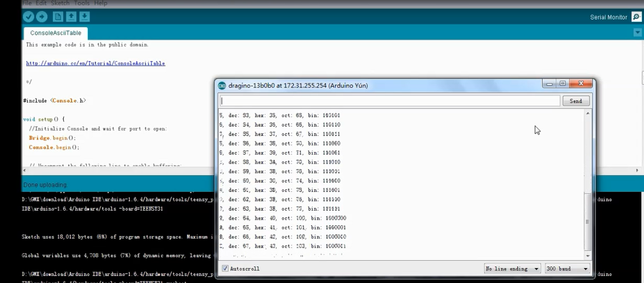Click the Verify sketch checkmark icon

[28, 17]
